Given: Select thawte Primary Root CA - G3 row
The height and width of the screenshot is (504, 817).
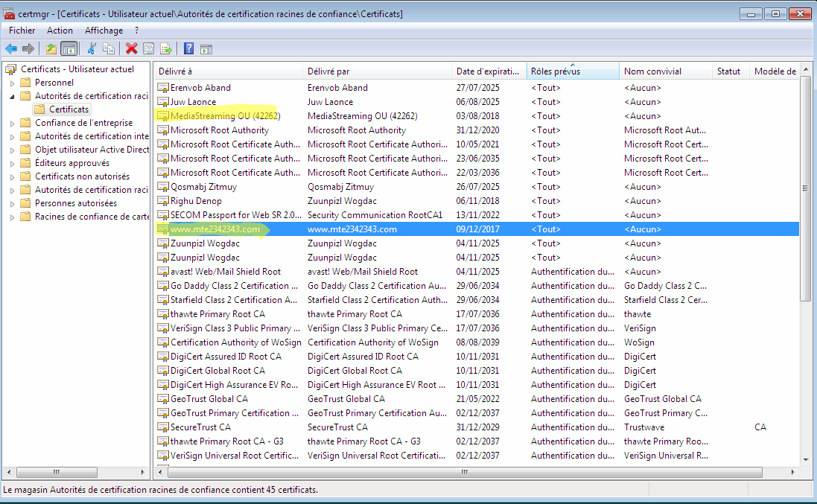Looking at the screenshot, I should point(477,441).
